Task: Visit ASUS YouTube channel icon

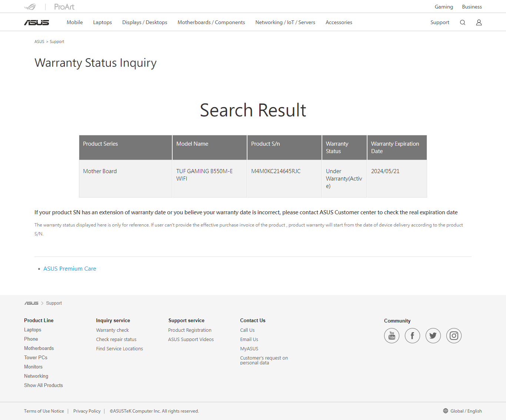Action: tap(392, 336)
